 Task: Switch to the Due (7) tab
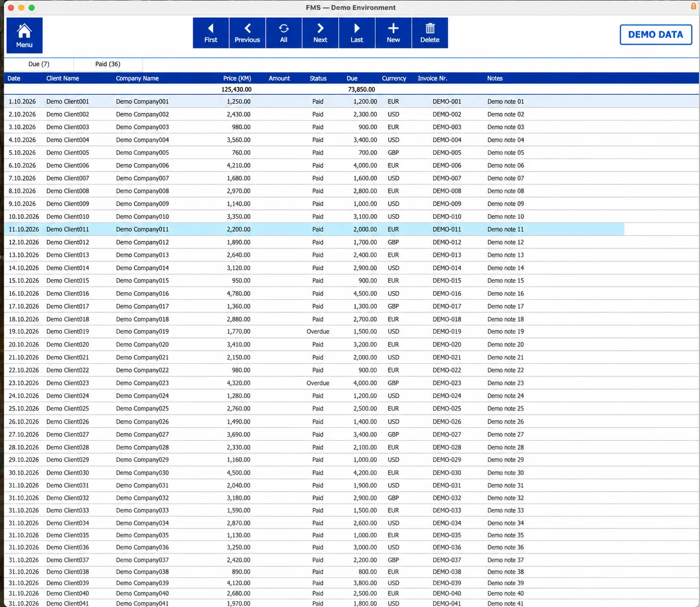click(39, 64)
